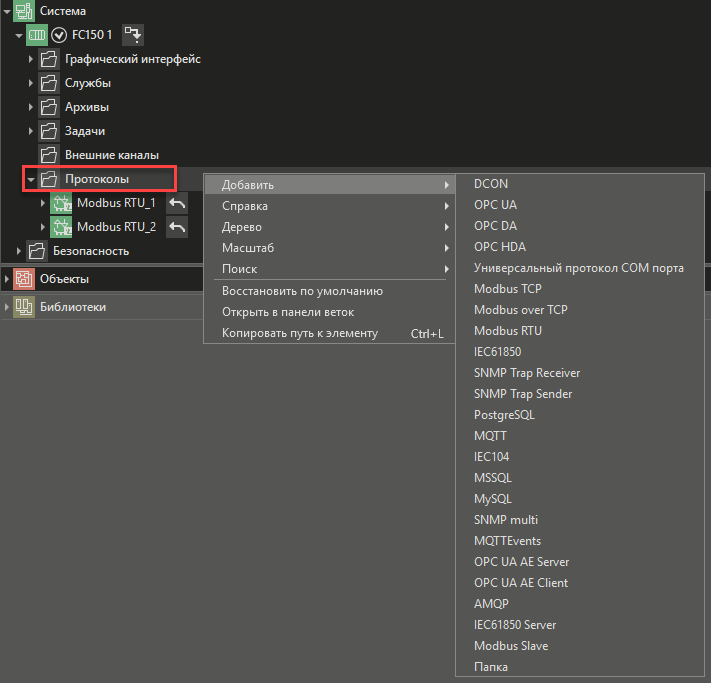Expand the Modbus RTU_2 node
This screenshot has width=711, height=683.
43,227
